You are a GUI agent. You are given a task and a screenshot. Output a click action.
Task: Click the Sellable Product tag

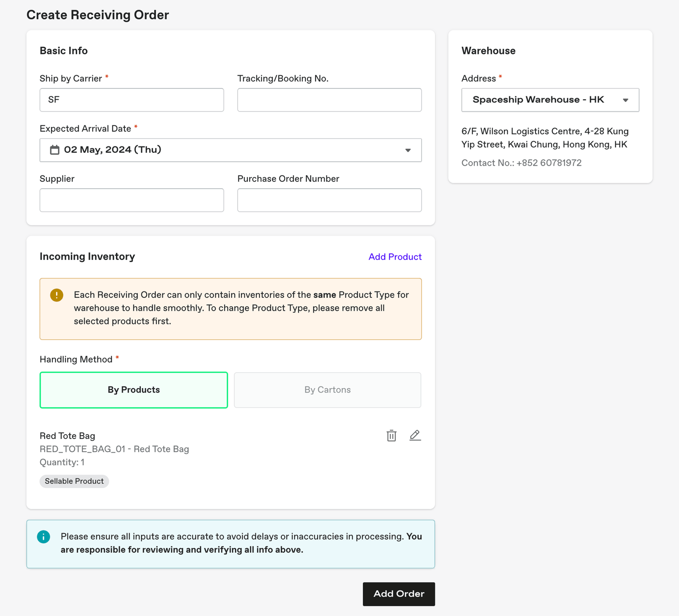pos(74,481)
